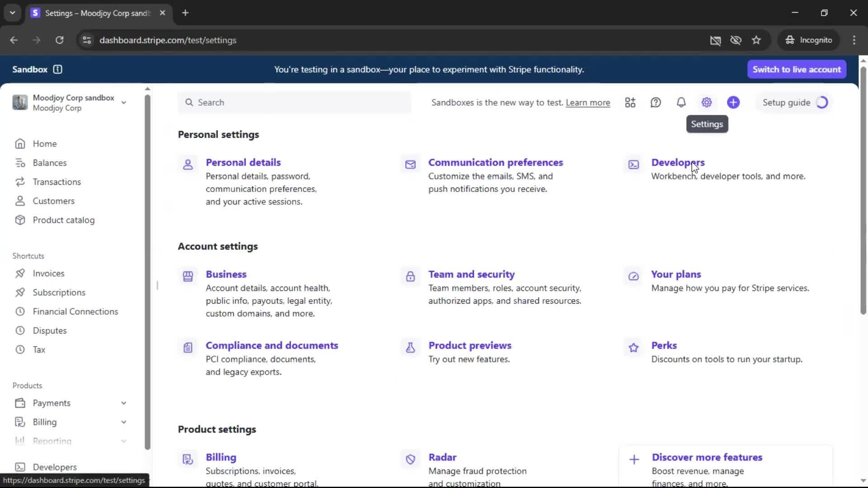This screenshot has width=868, height=488.
Task: Click the Compliance and documents icon
Action: click(x=188, y=347)
